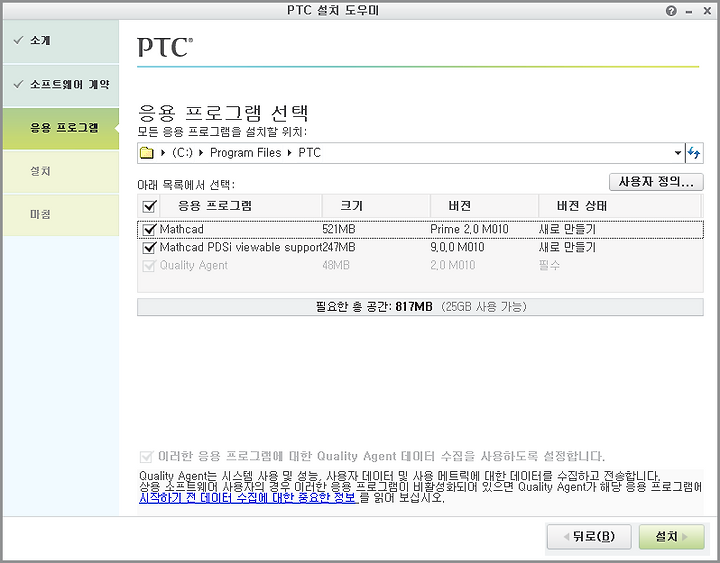Click the Quality Agent data collection checkbox
Screen dimensions: 720x563
point(146,456)
